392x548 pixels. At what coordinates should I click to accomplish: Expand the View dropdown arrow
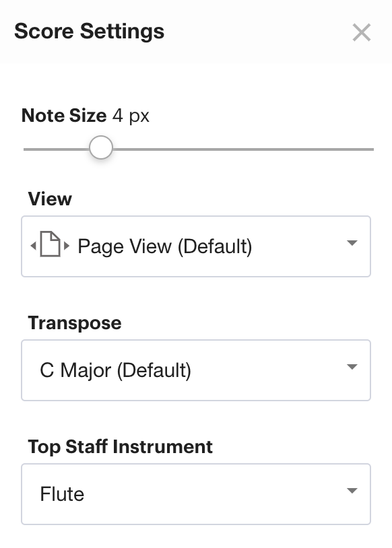(x=352, y=242)
